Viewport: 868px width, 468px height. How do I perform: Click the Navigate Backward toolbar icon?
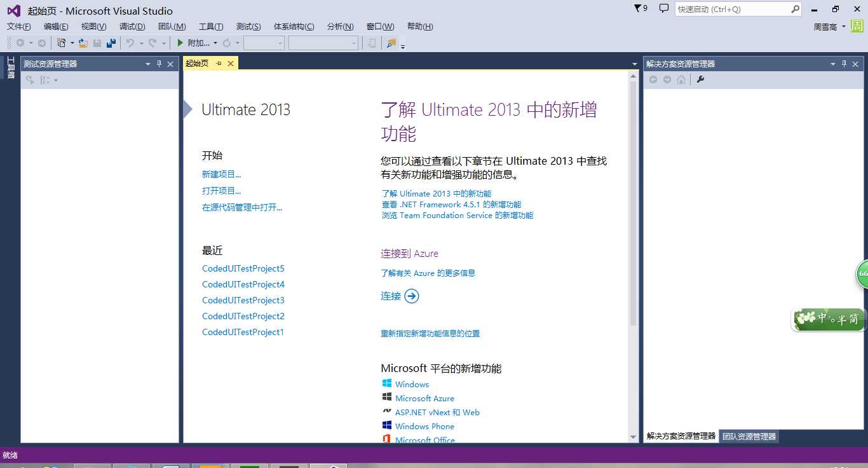click(x=20, y=43)
